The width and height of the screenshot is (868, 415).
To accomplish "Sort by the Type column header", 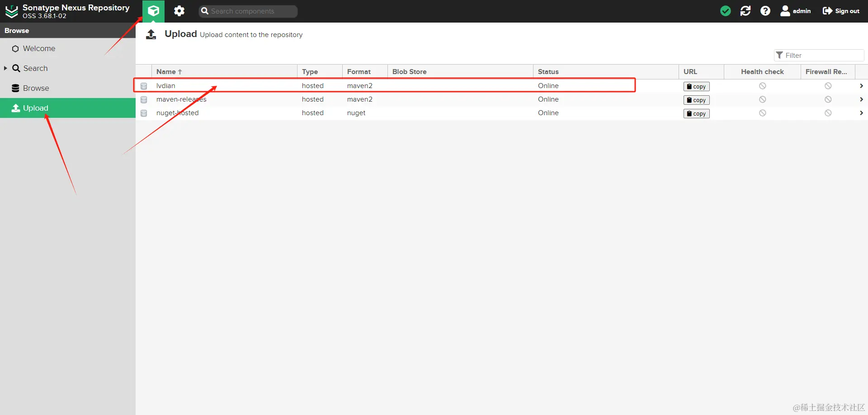I will (320, 72).
